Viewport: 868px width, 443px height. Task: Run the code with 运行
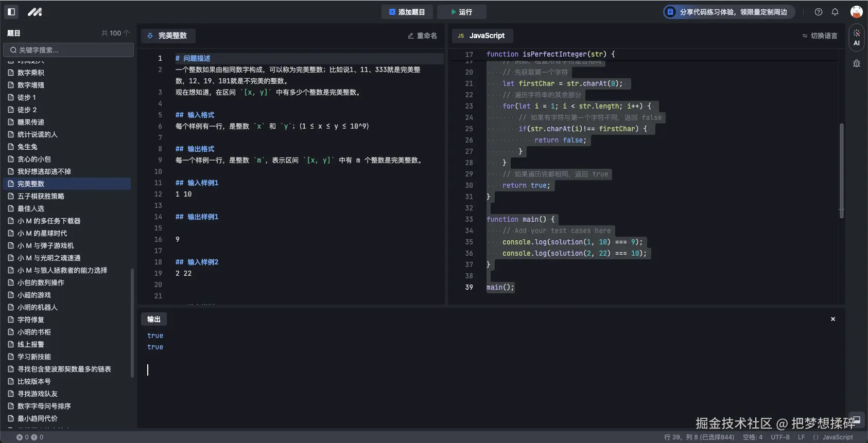(461, 12)
